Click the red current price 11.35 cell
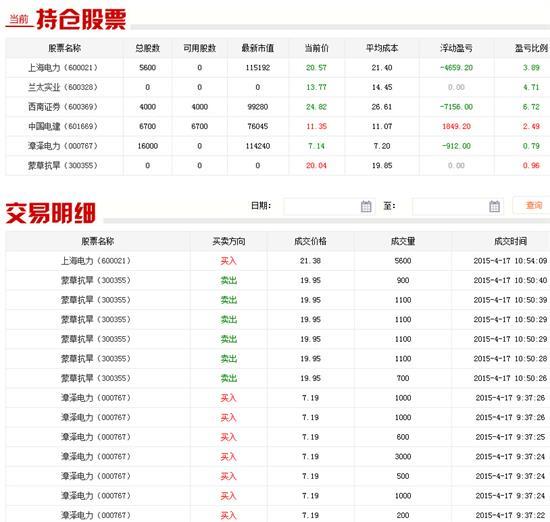 click(316, 126)
